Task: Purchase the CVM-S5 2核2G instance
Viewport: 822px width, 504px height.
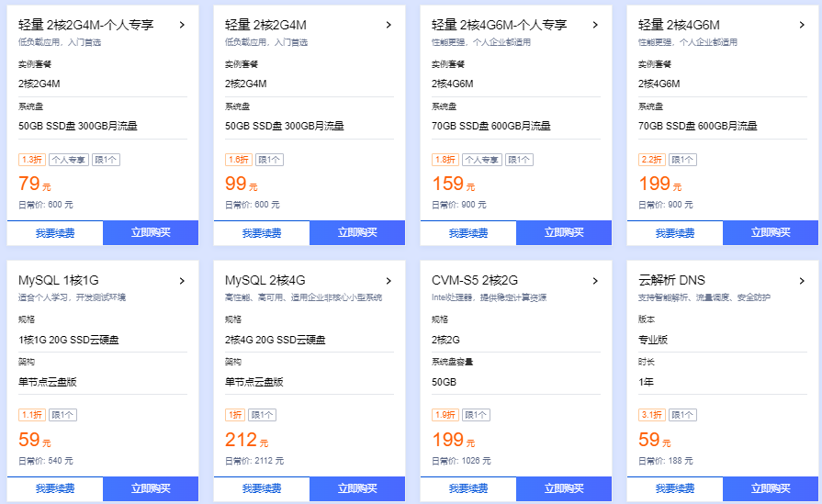Action: pos(564,488)
